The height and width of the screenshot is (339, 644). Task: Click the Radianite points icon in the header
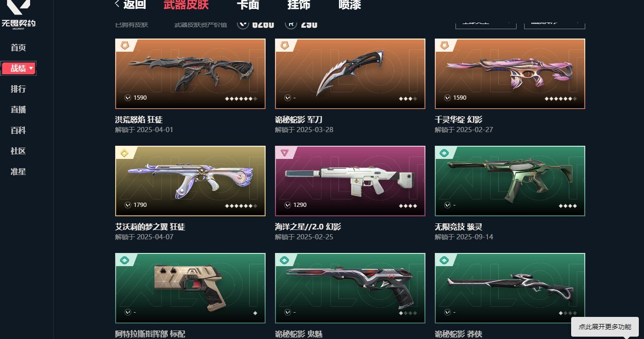click(291, 24)
